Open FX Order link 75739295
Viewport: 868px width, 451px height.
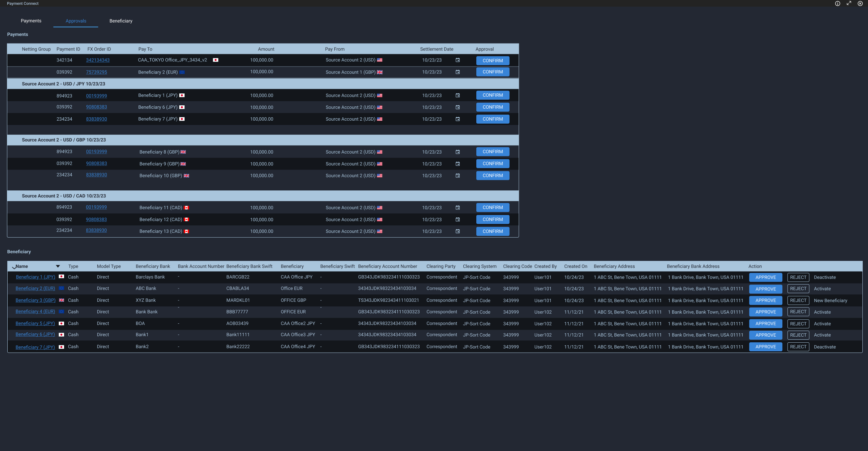click(96, 72)
